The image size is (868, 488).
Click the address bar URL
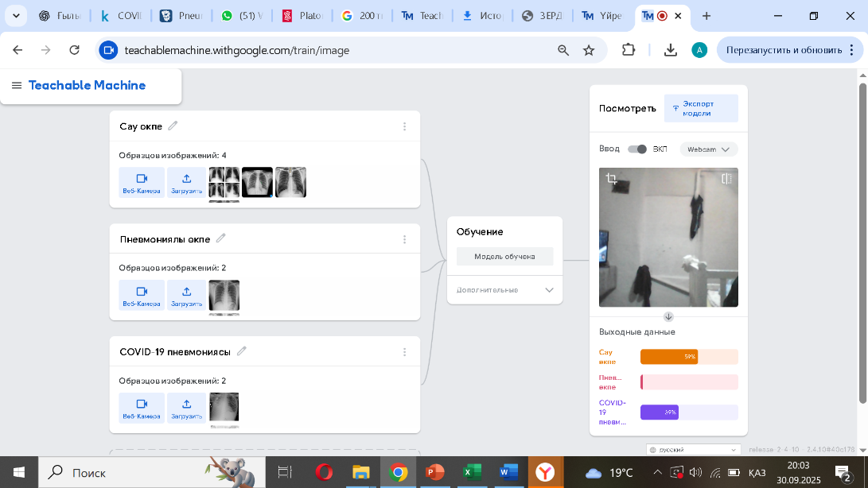click(x=237, y=50)
